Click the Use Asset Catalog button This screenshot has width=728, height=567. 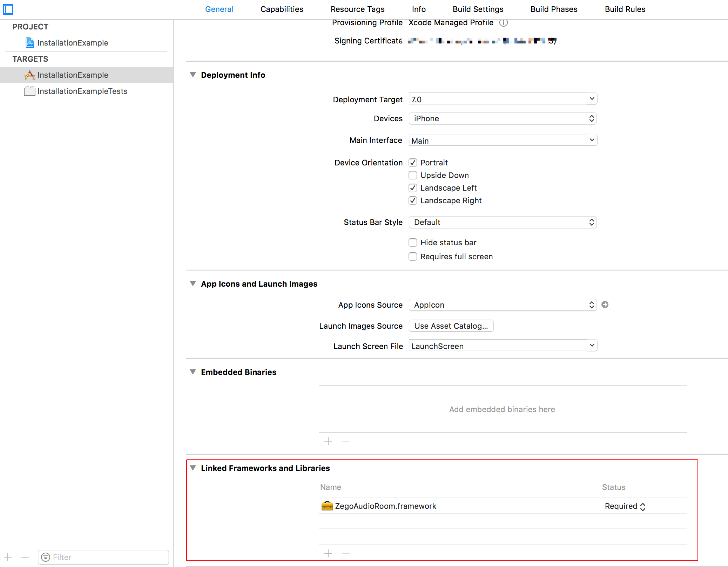pos(451,326)
